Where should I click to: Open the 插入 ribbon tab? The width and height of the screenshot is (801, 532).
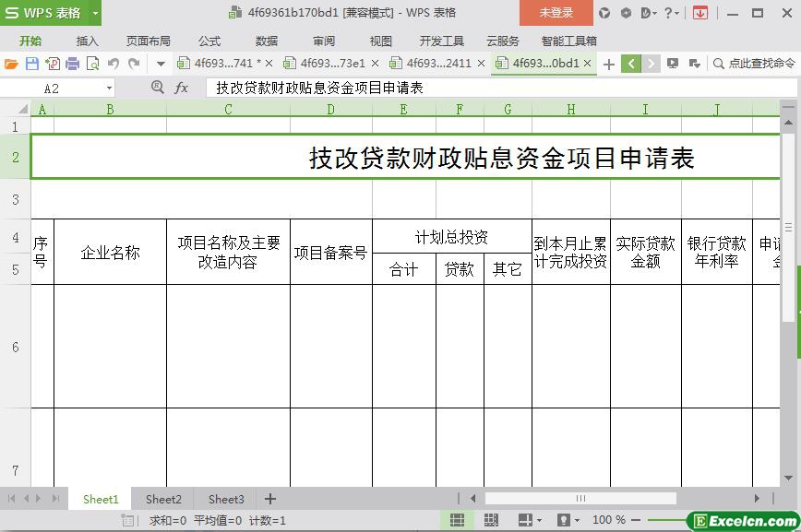tap(87, 41)
